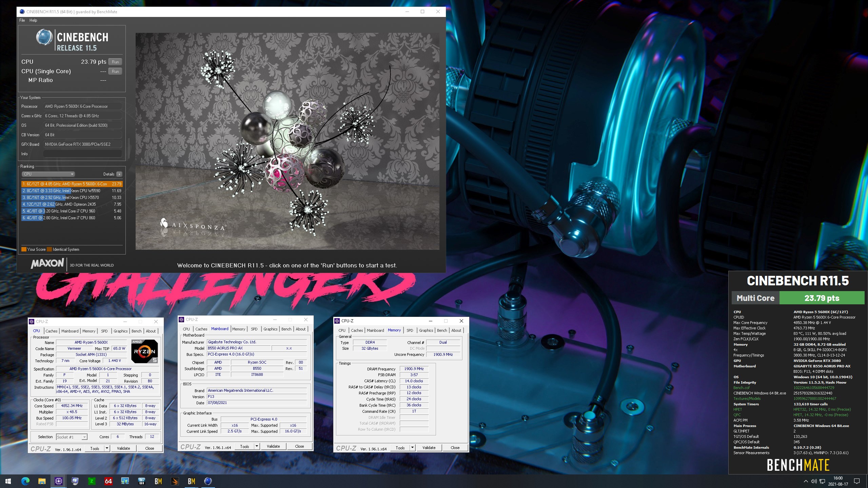
Task: Click the Identical System legend swatch
Action: click(50, 249)
